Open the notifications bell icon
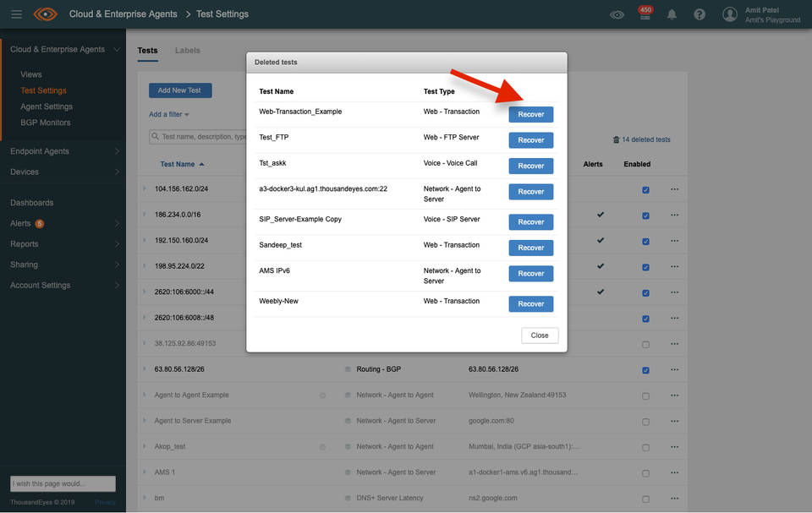This screenshot has width=812, height=513. pos(672,14)
